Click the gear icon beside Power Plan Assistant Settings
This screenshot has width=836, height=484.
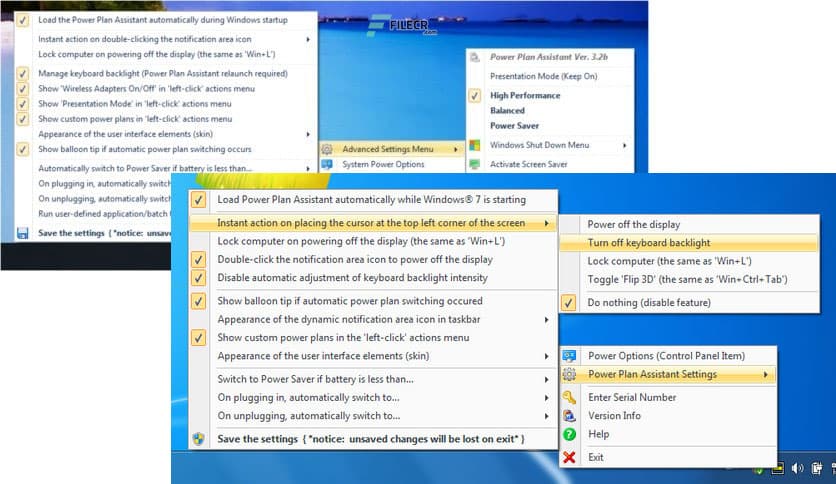(569, 374)
